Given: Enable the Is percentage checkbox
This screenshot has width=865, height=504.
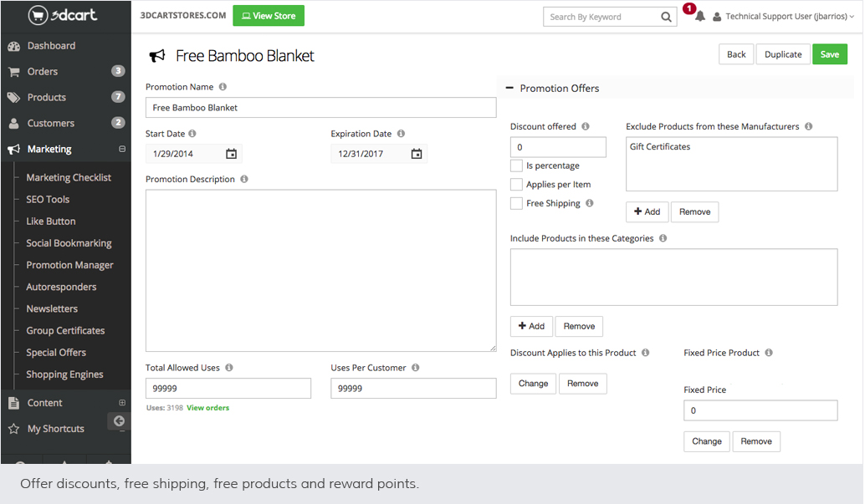Looking at the screenshot, I should click(517, 166).
